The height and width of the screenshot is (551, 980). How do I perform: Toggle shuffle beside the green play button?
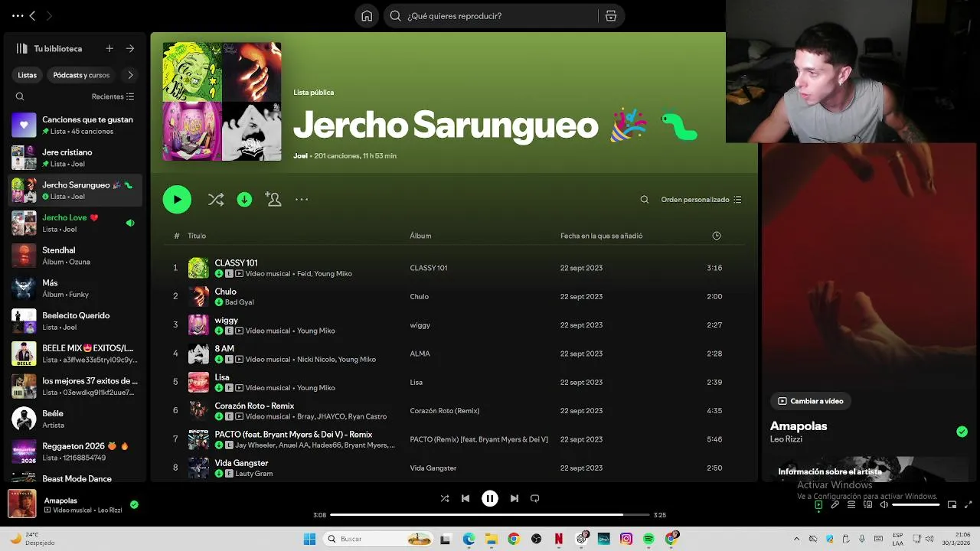point(216,199)
